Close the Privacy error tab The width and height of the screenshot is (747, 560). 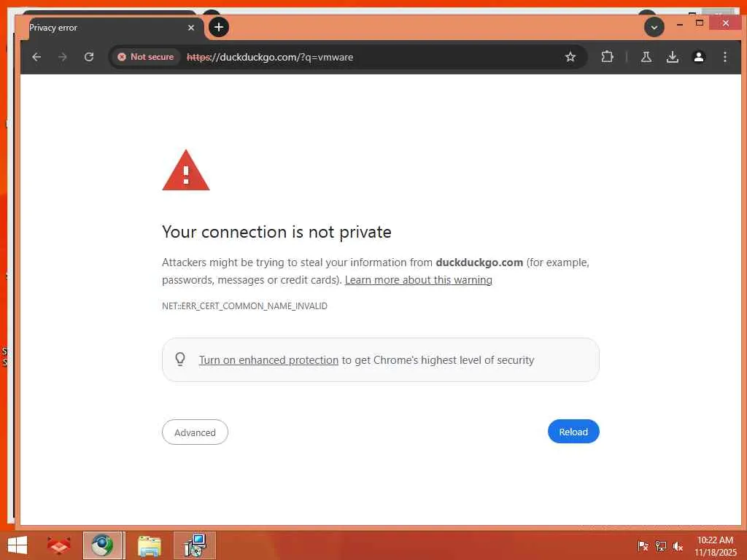pyautogui.click(x=191, y=28)
